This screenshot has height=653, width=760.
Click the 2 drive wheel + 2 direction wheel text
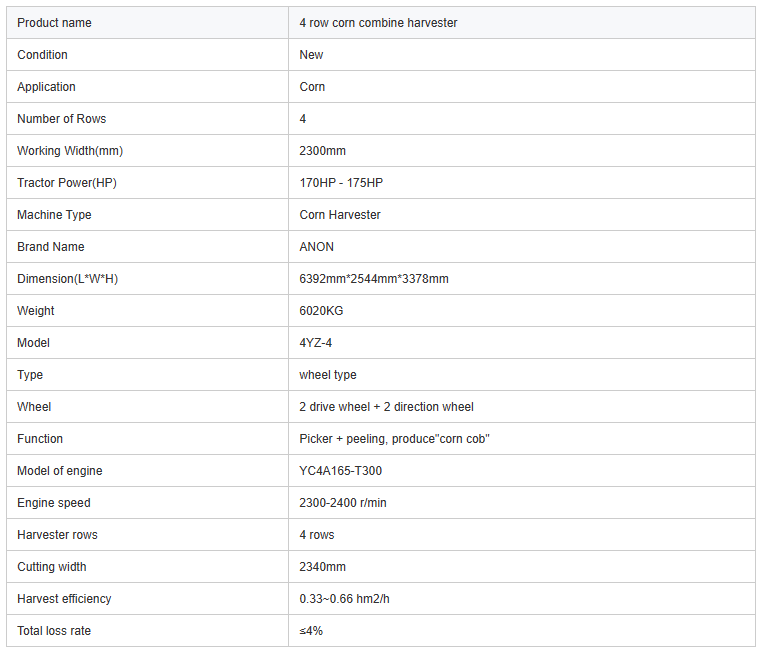pyautogui.click(x=386, y=407)
